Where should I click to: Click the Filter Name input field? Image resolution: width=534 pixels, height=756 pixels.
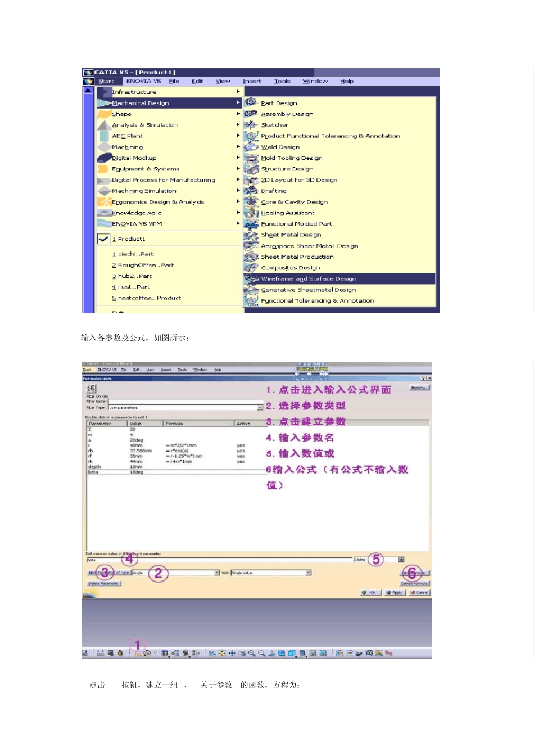(x=185, y=402)
